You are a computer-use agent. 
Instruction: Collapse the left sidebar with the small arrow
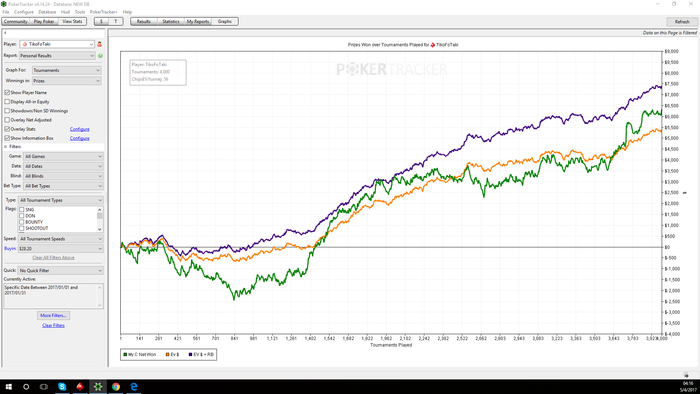click(x=5, y=33)
